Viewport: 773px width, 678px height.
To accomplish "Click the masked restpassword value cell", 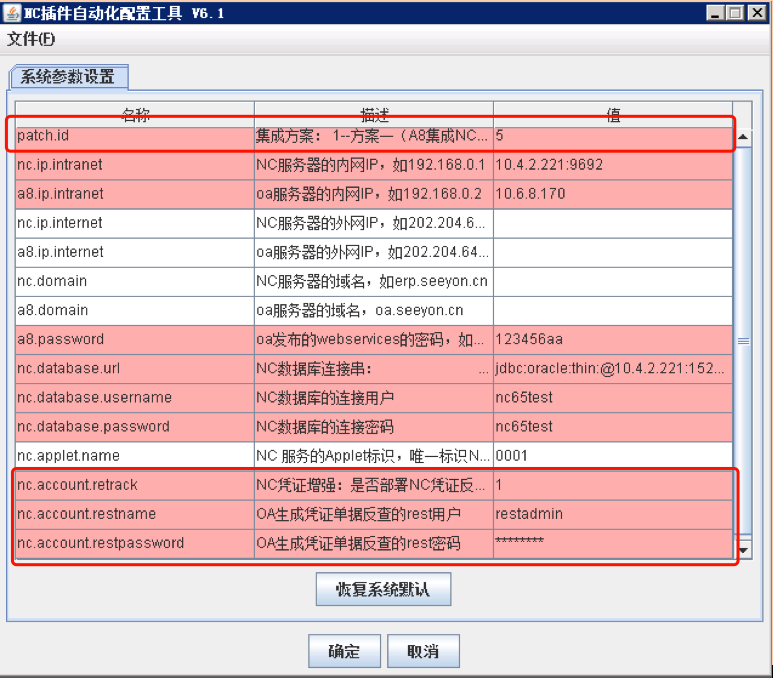I will [613, 543].
